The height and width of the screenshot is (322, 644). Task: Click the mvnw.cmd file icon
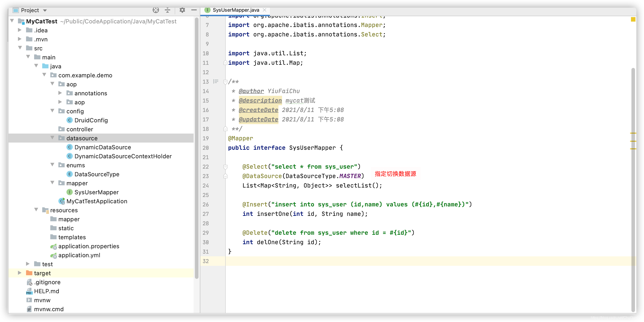click(29, 309)
